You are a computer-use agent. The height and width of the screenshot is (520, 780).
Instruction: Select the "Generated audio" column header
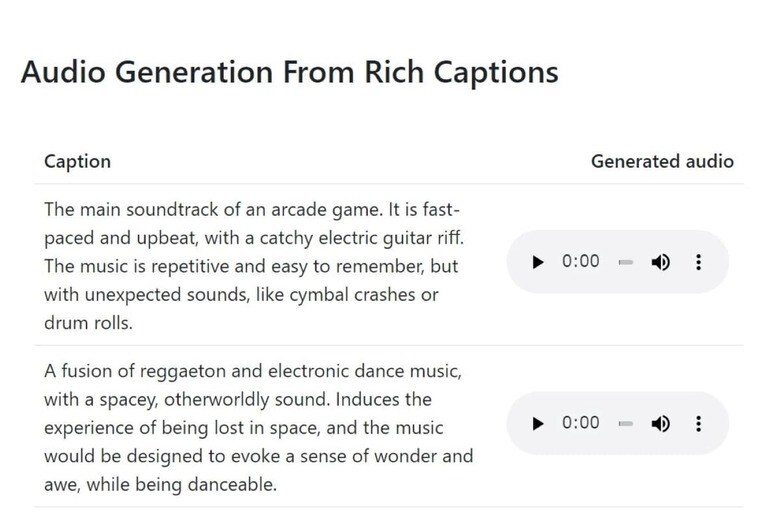tap(662, 161)
